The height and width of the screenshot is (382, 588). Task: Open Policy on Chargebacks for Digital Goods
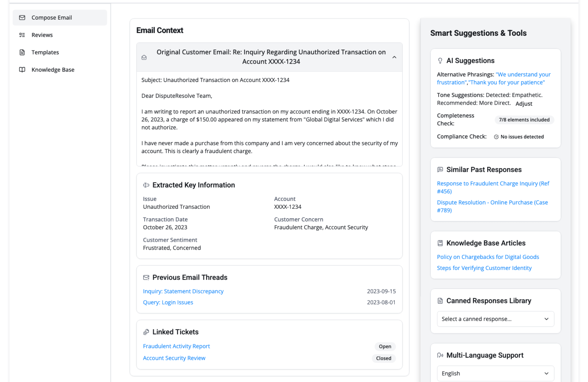(488, 257)
